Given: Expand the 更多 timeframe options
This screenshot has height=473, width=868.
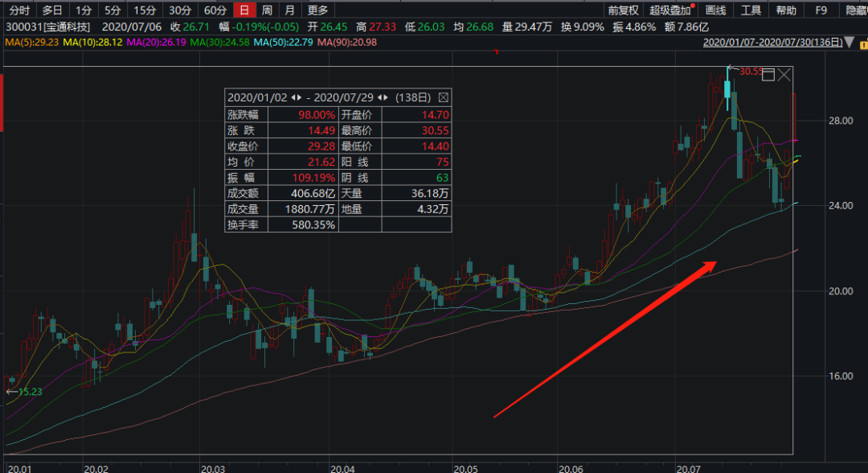Looking at the screenshot, I should [x=317, y=10].
